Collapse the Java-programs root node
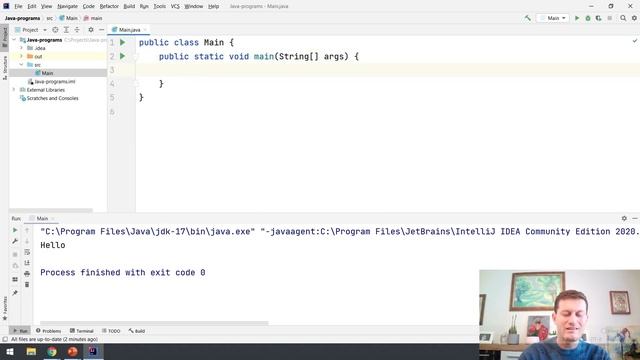 14,40
